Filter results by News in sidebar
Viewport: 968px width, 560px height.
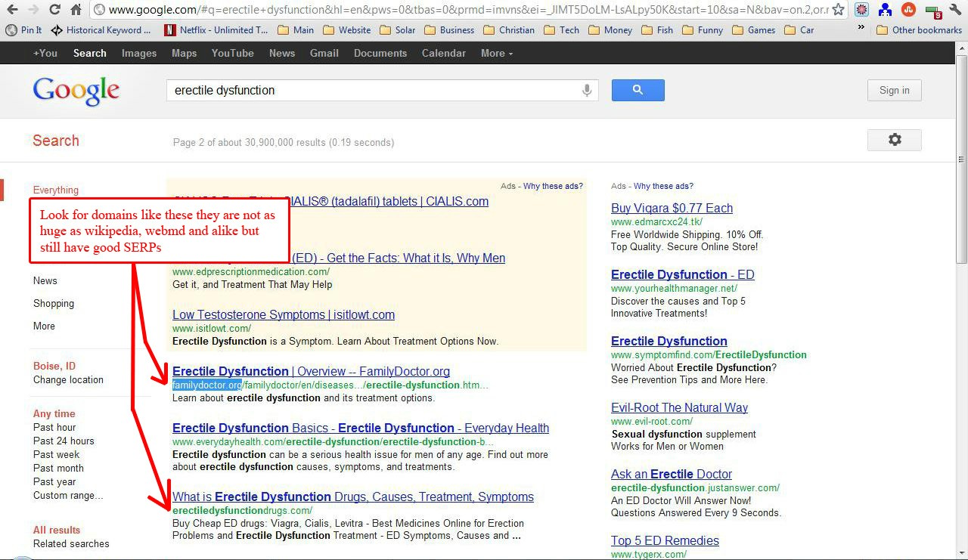tap(45, 280)
